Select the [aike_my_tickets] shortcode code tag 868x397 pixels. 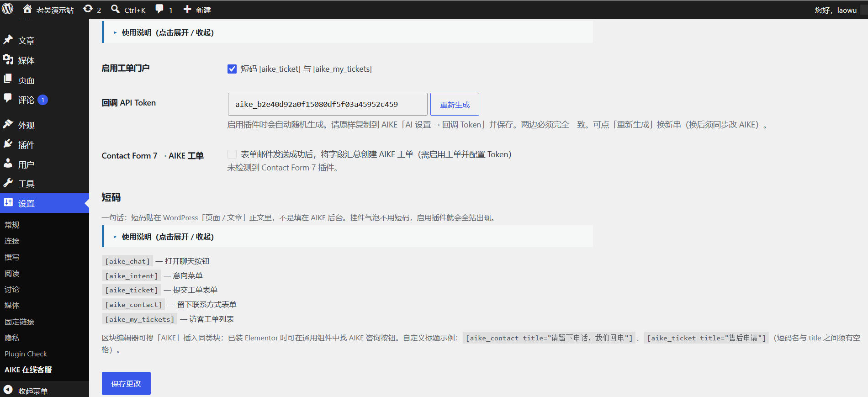coord(140,319)
